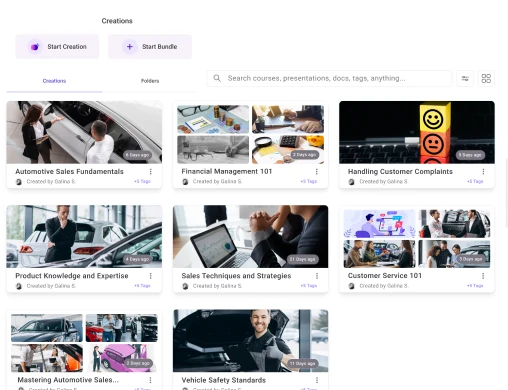Click the Start Bundle button
Screen dimensions: 508x390
(150, 47)
